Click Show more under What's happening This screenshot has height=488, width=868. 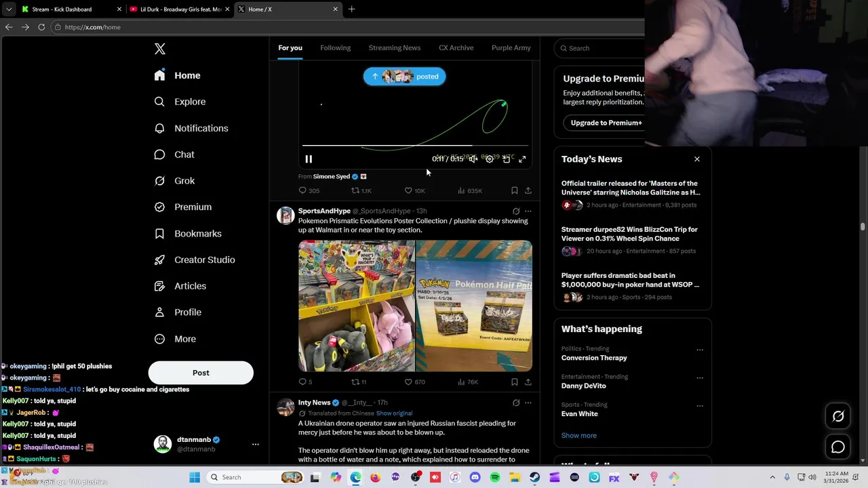click(579, 435)
